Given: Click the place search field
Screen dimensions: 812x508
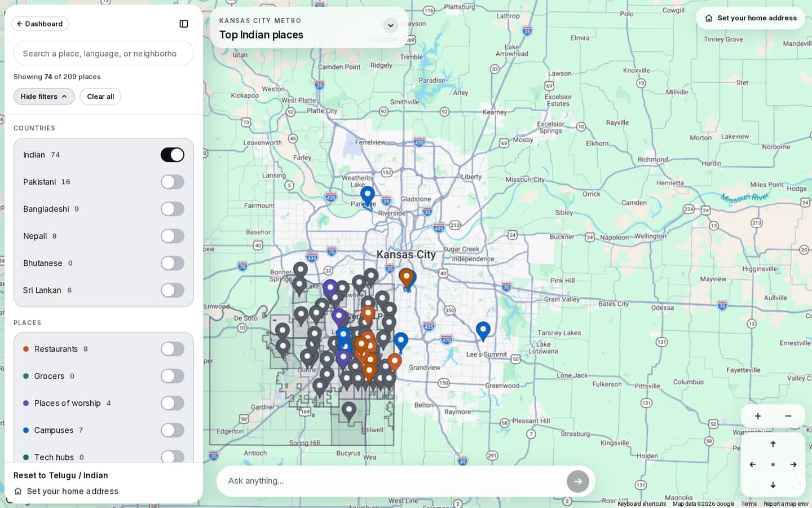Looking at the screenshot, I should click(104, 54).
